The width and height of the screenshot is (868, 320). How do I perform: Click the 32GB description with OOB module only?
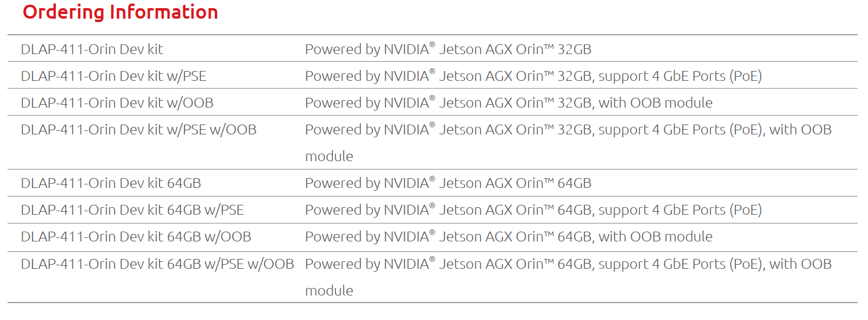[508, 103]
